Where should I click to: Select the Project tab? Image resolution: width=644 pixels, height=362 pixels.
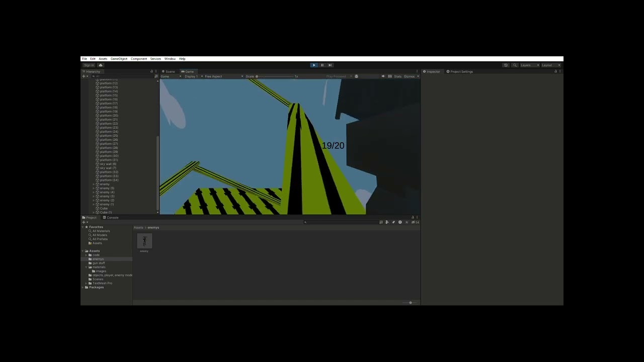coord(90,217)
